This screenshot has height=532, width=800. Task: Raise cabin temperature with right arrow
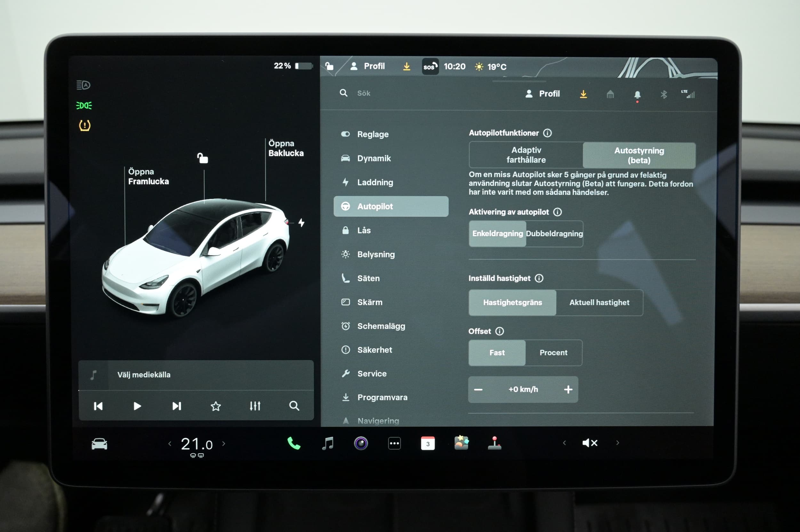(223, 443)
